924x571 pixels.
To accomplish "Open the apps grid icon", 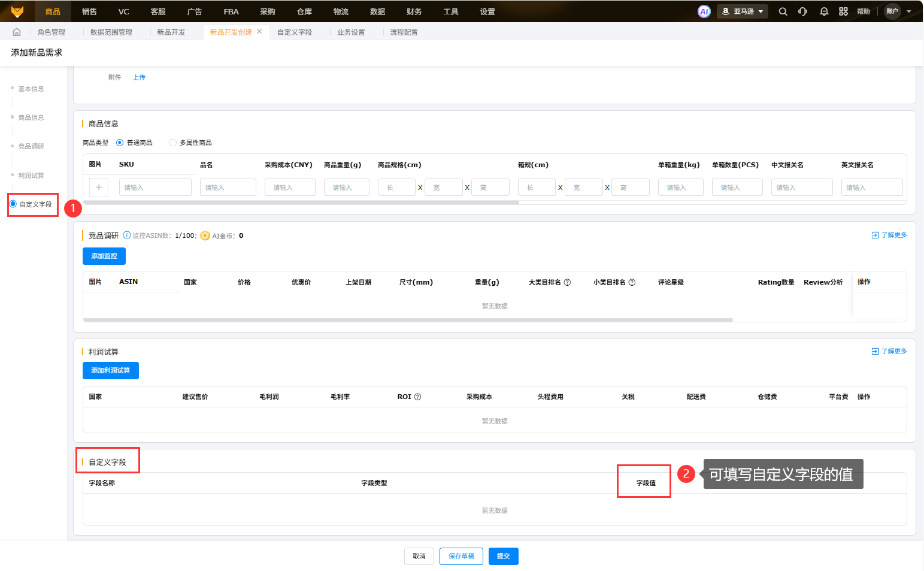I will [843, 11].
